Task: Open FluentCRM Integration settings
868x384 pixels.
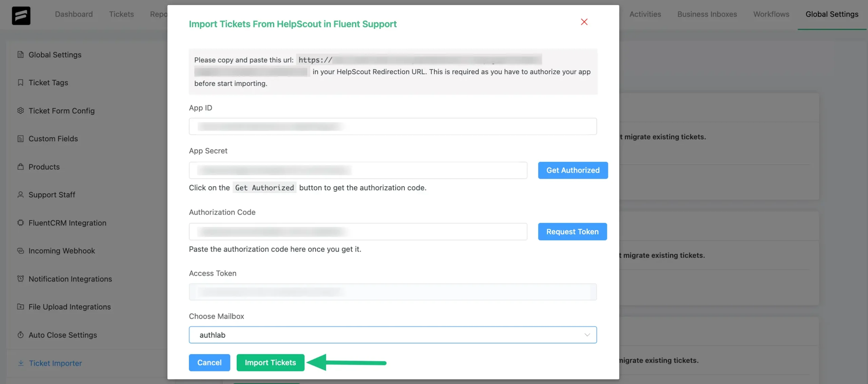Action: click(x=67, y=223)
